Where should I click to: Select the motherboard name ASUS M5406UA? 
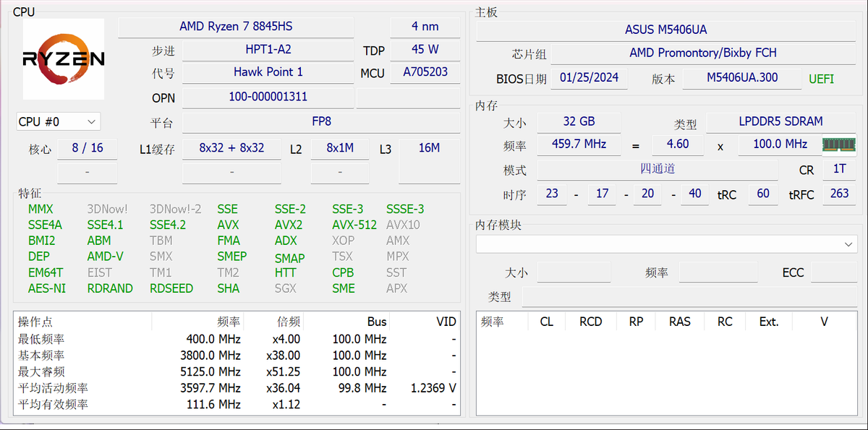666,30
